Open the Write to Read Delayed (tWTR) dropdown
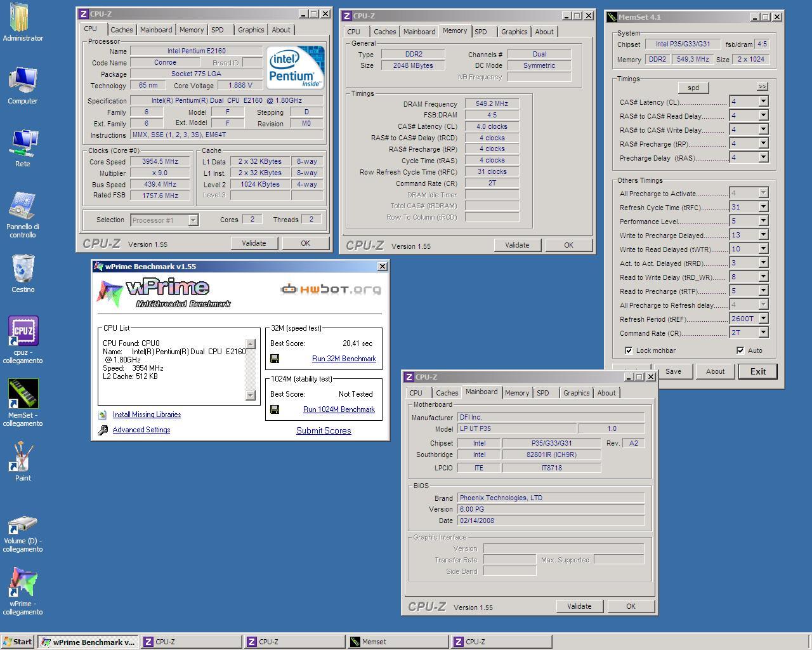The width and height of the screenshot is (812, 650). pos(763,249)
